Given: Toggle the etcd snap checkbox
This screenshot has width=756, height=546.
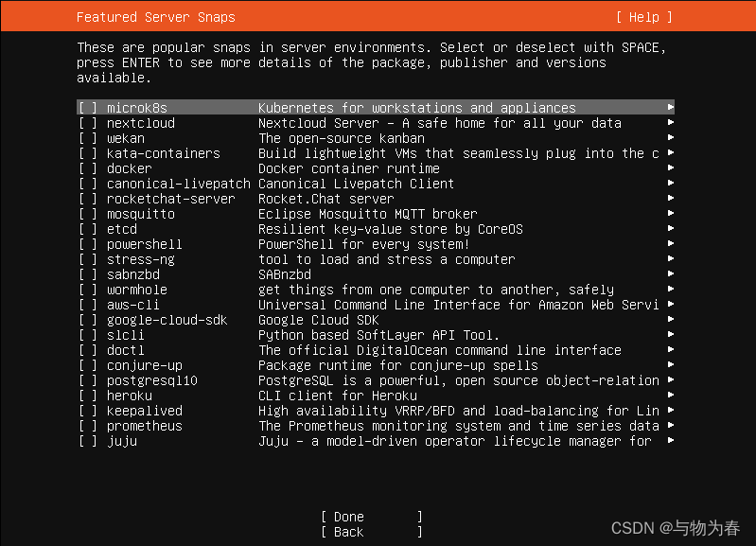Looking at the screenshot, I should (88, 229).
